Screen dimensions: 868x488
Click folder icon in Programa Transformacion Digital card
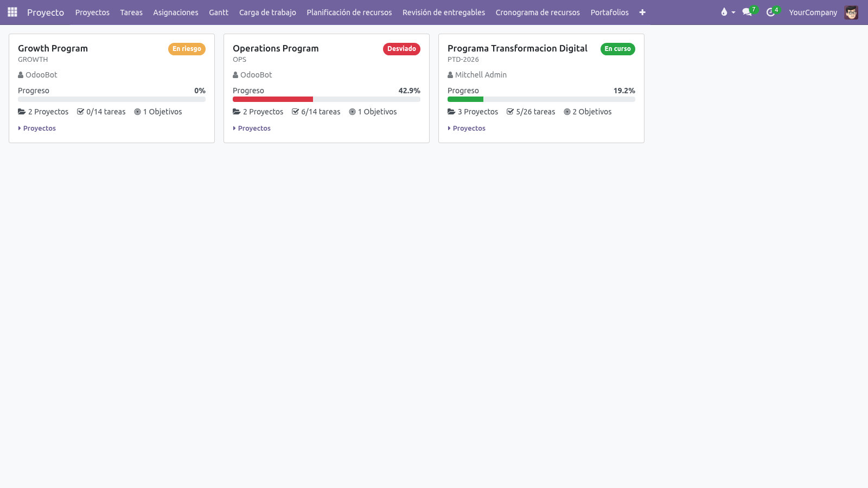tap(451, 112)
